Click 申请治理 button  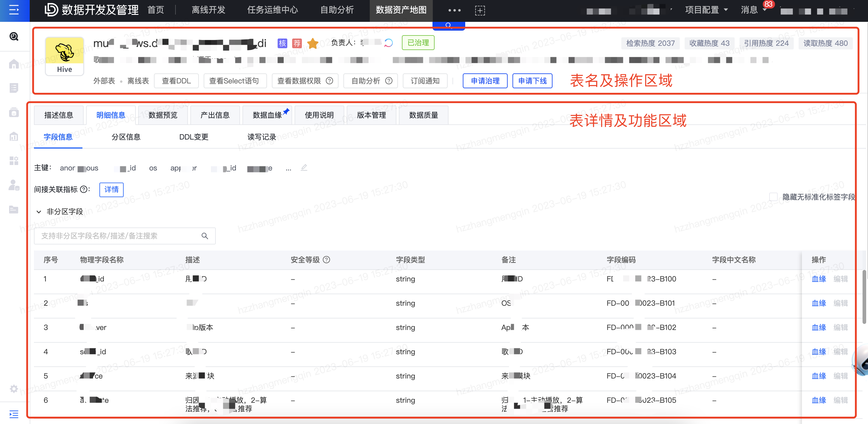coord(485,81)
